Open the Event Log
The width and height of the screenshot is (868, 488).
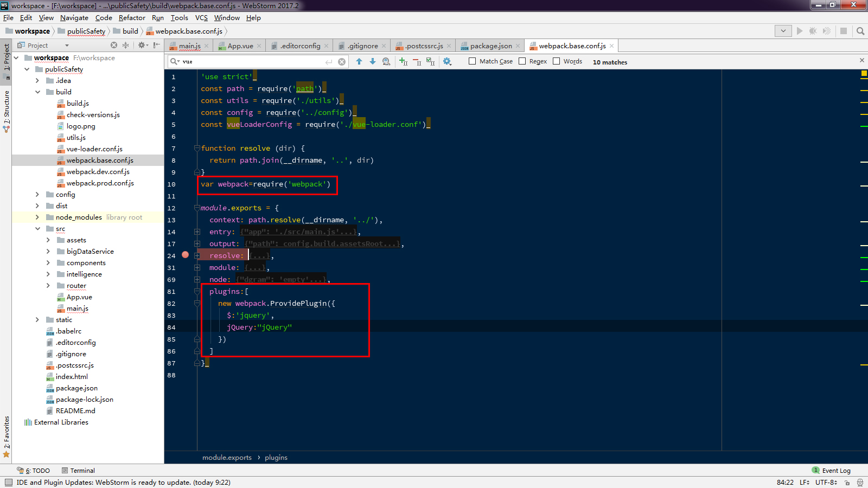click(x=831, y=471)
